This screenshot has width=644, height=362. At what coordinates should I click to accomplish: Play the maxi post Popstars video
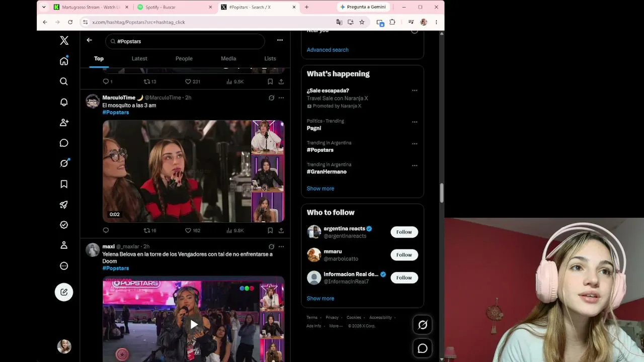[194, 325]
